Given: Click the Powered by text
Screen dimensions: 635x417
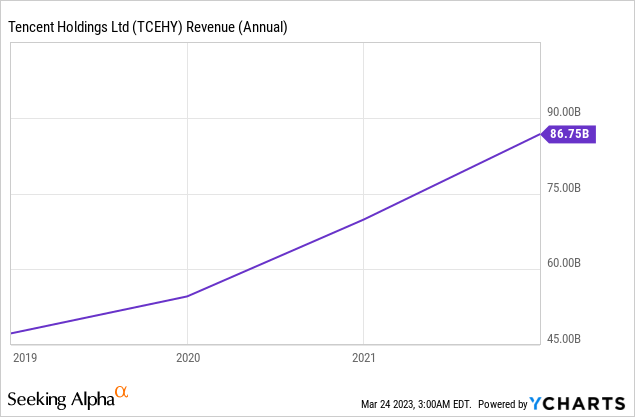Looking at the screenshot, I should [x=503, y=404].
